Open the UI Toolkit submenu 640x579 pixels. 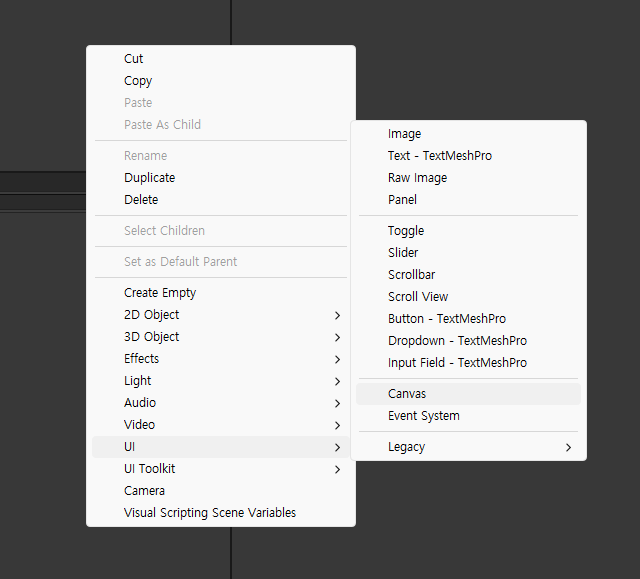pos(221,469)
